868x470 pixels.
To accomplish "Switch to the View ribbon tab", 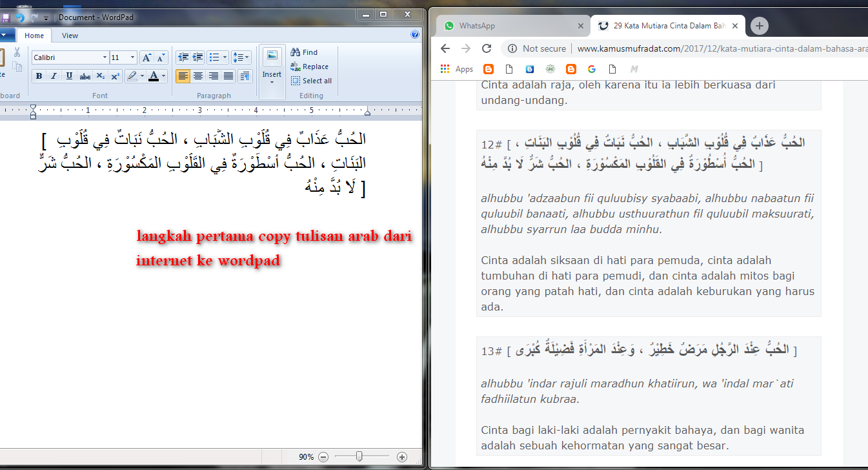I will coord(70,36).
